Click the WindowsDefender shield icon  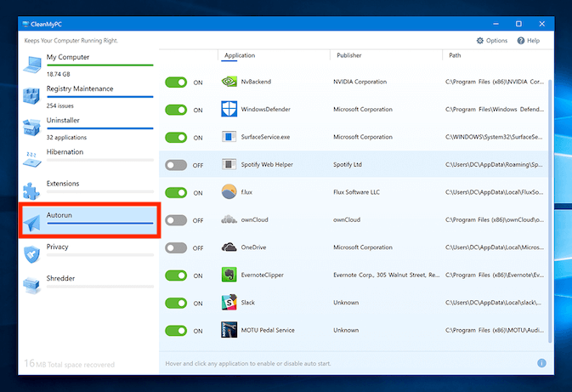(229, 109)
